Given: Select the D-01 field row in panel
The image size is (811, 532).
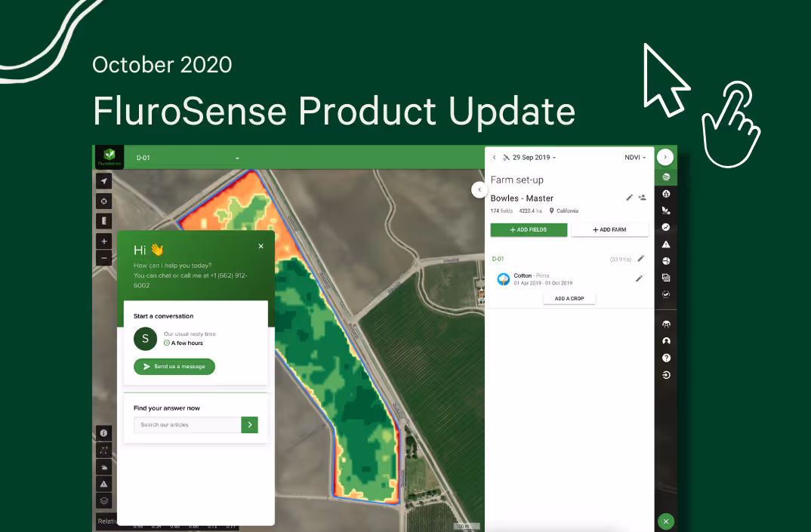Looking at the screenshot, I should pyautogui.click(x=569, y=259).
